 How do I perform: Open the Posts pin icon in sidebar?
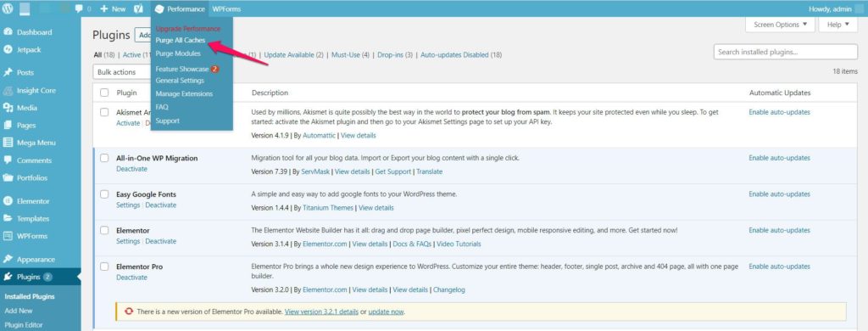(8, 73)
